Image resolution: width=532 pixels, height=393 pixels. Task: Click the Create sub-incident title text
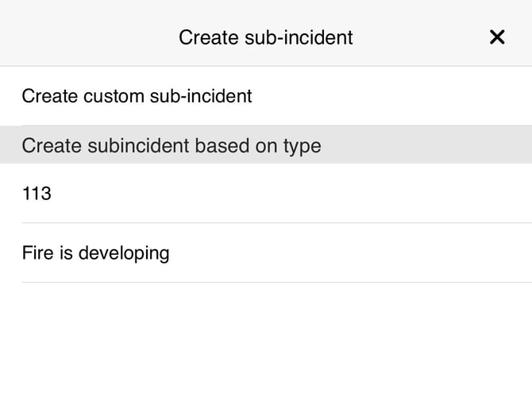point(265,37)
